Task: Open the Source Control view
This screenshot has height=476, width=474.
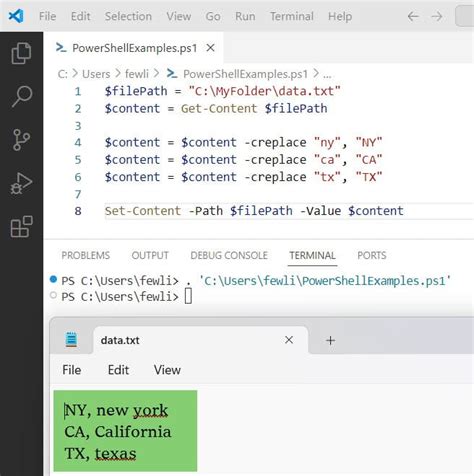Action: point(22,140)
